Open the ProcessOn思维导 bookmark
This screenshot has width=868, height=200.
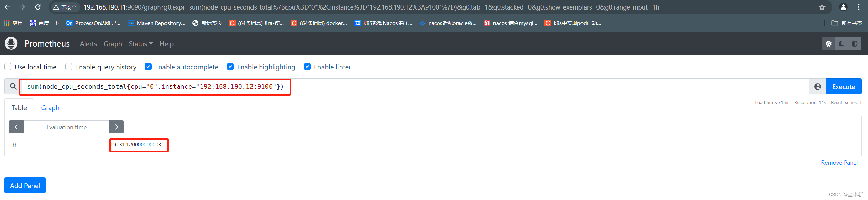[x=93, y=23]
